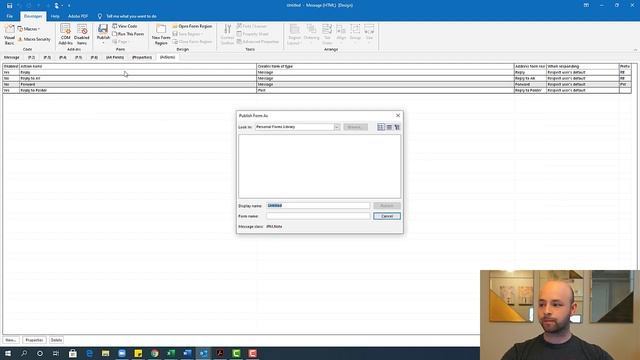
Task: Open Task View in the taskbar
Action: click(x=56, y=353)
